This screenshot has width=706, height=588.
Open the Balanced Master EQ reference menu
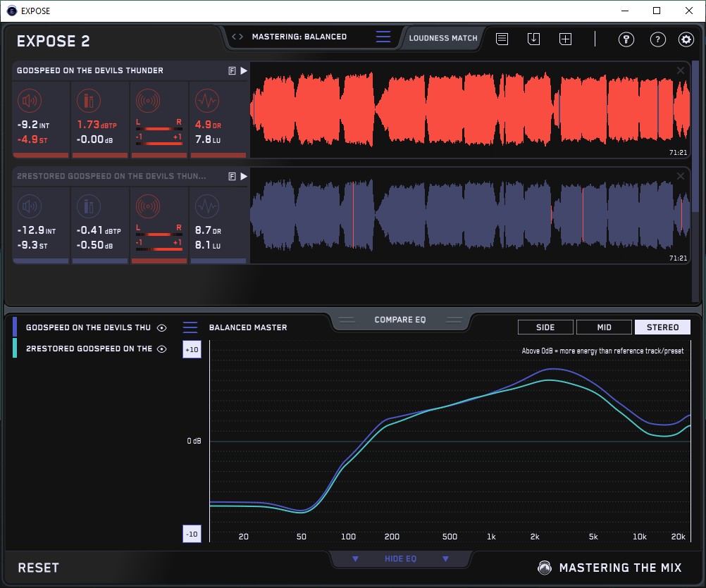[x=190, y=327]
